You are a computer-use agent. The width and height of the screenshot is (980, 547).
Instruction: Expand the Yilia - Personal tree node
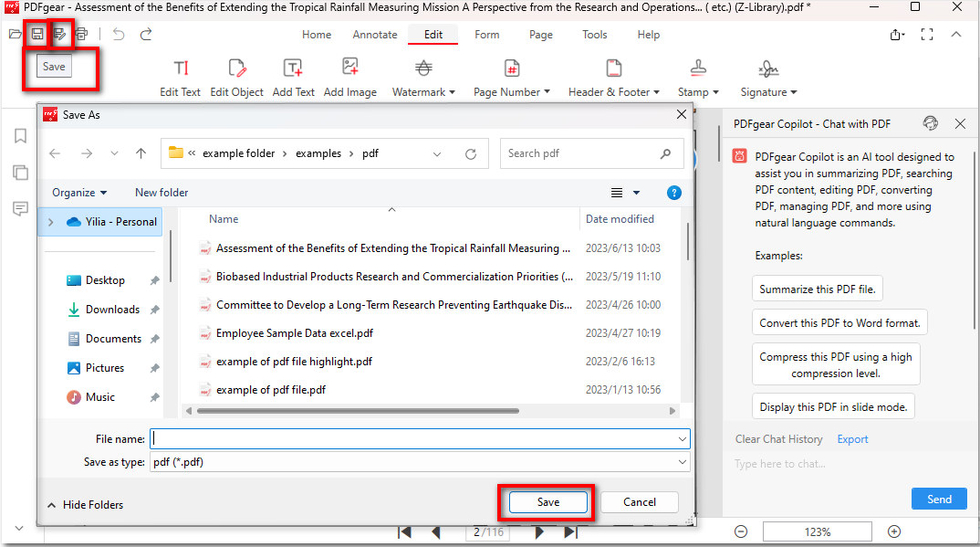pyautogui.click(x=50, y=222)
